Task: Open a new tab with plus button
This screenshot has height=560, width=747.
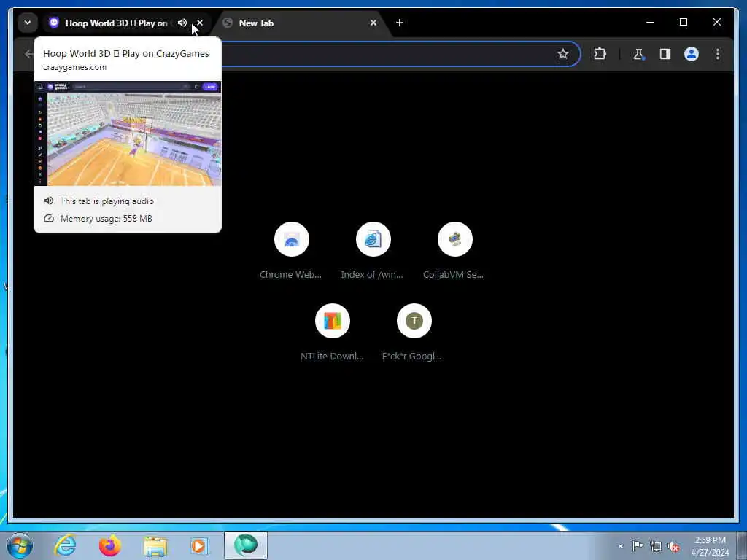Action: point(400,23)
